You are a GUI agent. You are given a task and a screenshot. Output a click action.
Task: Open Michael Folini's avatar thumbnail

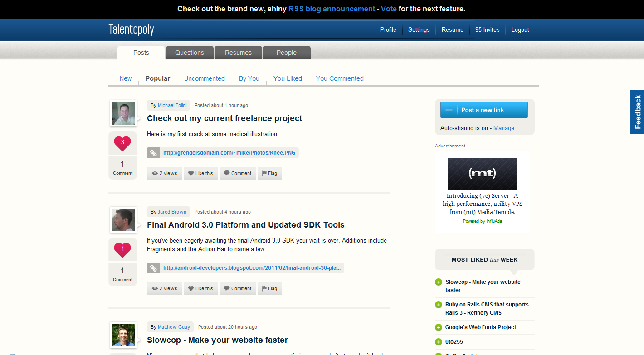[x=123, y=113]
